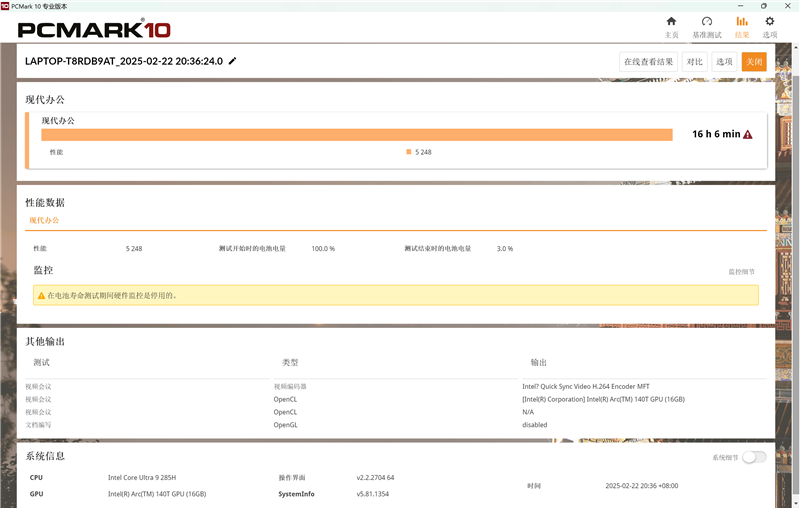Click the 文档编写 test cell
Viewport: 800px width, 508px height.
(x=38, y=425)
